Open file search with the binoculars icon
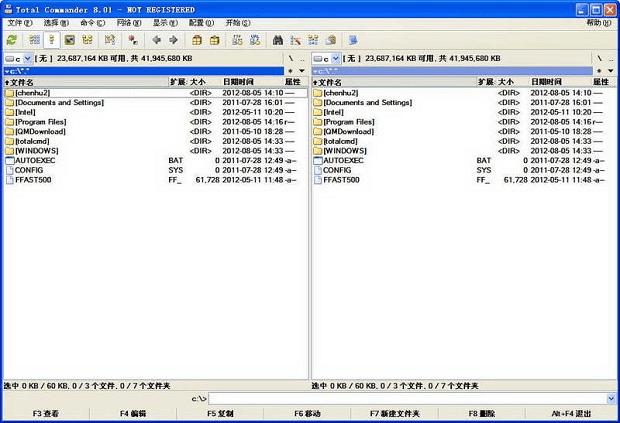 [278, 40]
